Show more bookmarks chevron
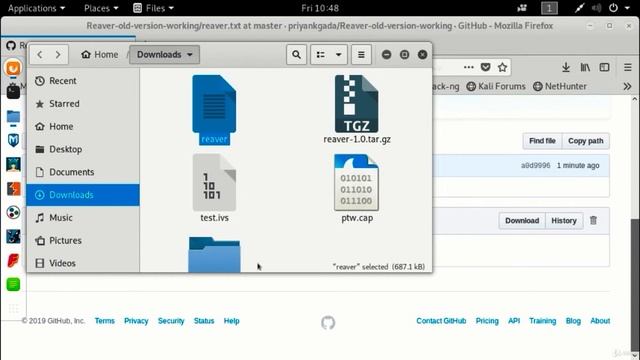This screenshot has height=360, width=640. (x=627, y=87)
